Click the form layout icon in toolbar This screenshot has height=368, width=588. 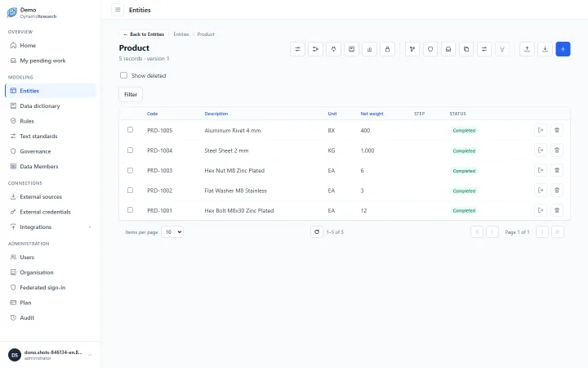(x=351, y=49)
